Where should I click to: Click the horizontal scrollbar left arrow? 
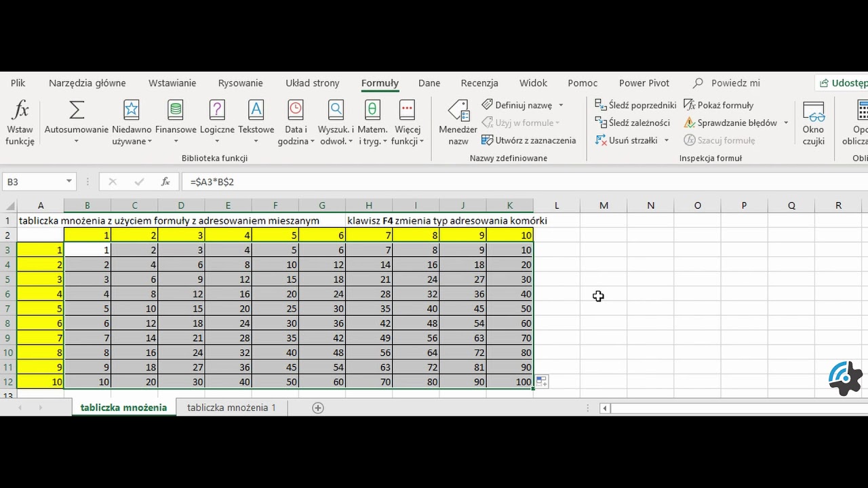tap(604, 408)
